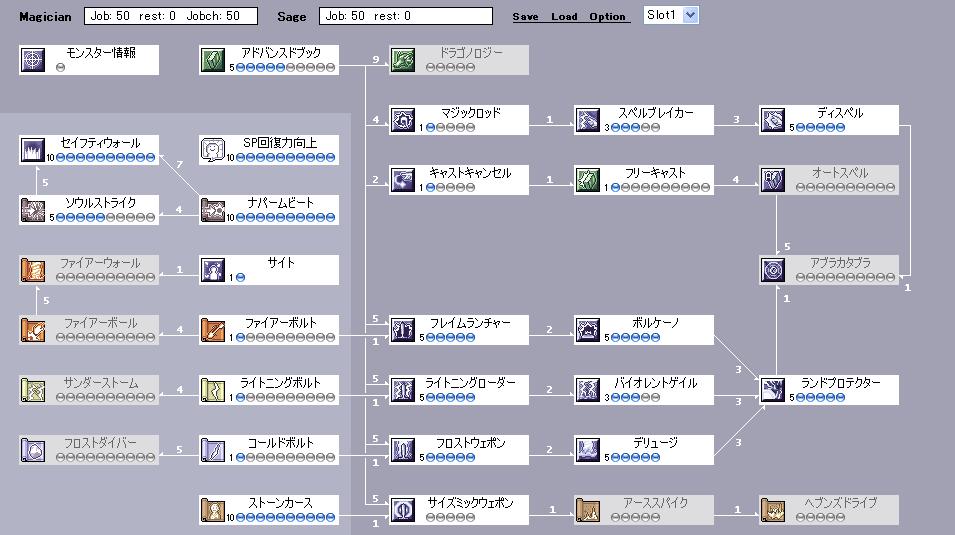The width and height of the screenshot is (955, 535).
Task: Click the ボルケーノ skill icon
Action: (588, 330)
